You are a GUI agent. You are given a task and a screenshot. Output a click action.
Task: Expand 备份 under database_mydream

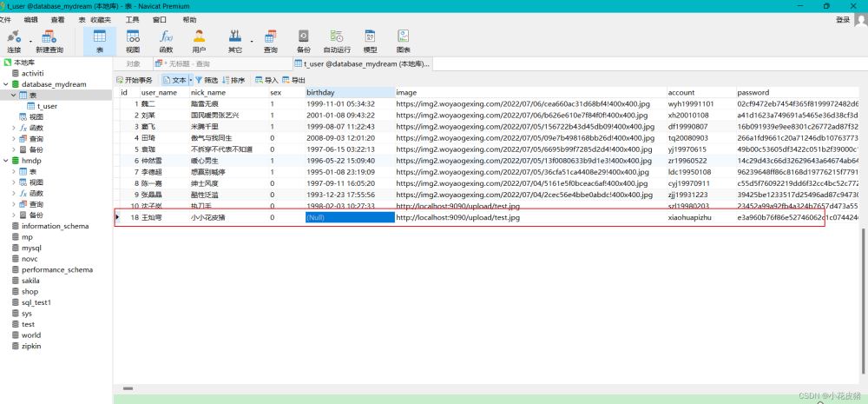click(14, 149)
